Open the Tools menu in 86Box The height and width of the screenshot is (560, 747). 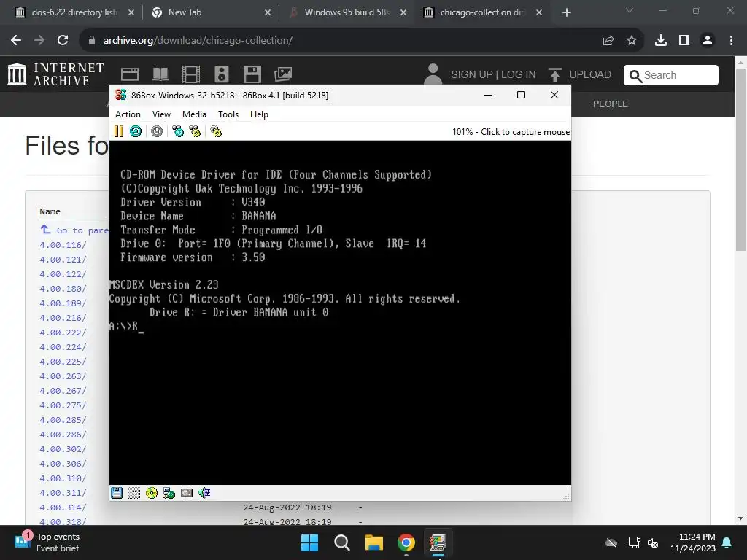pos(228,114)
